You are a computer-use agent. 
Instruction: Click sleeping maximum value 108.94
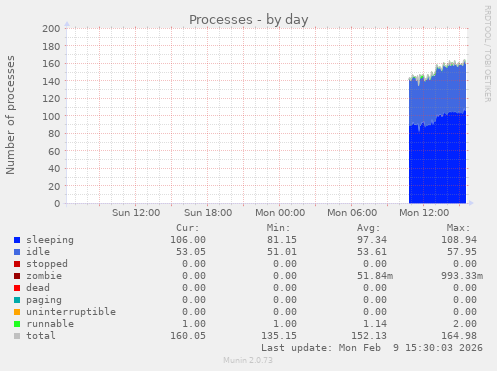459,240
